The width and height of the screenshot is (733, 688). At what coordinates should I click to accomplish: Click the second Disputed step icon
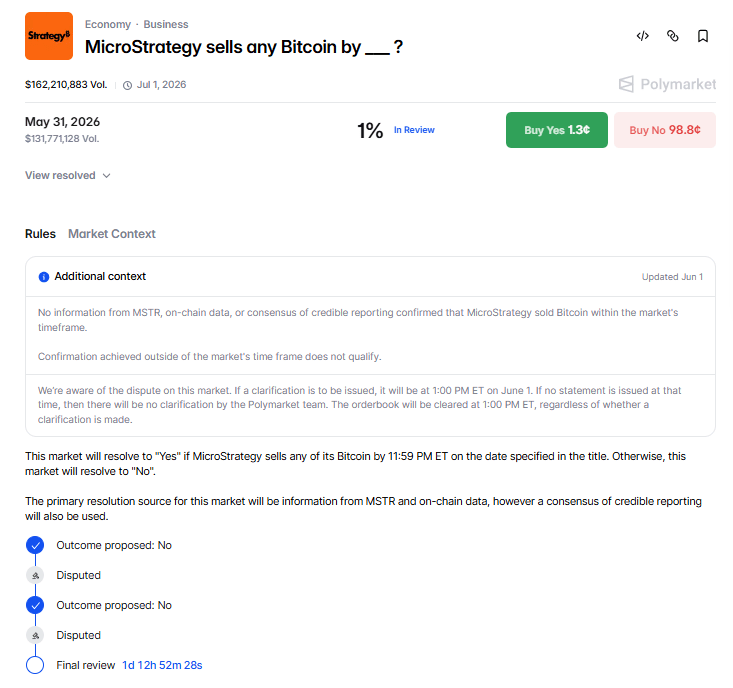(x=35, y=635)
